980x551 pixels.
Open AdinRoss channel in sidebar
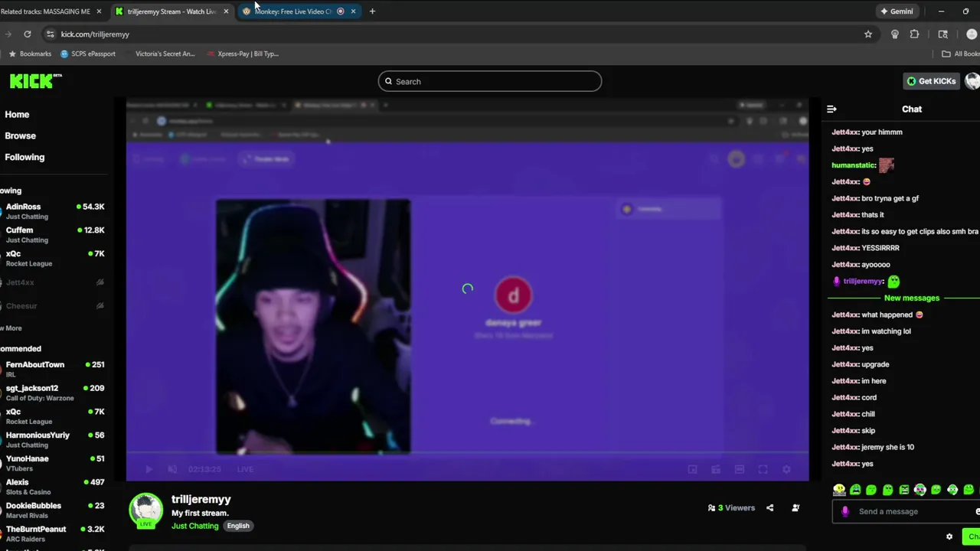pyautogui.click(x=54, y=211)
